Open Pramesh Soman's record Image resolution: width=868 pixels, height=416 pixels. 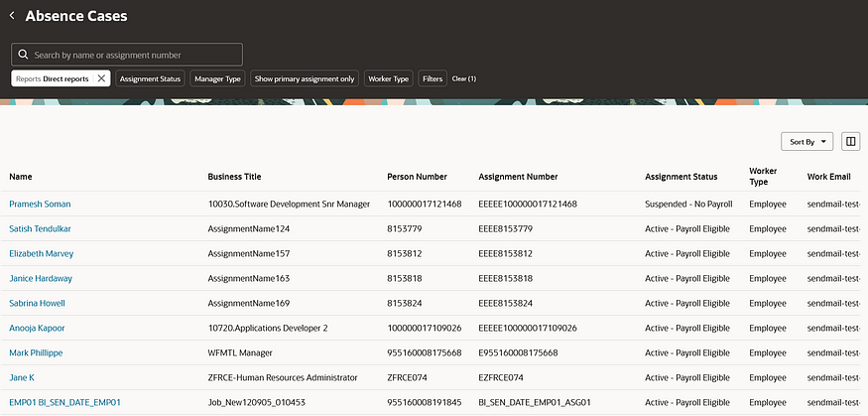coord(40,204)
